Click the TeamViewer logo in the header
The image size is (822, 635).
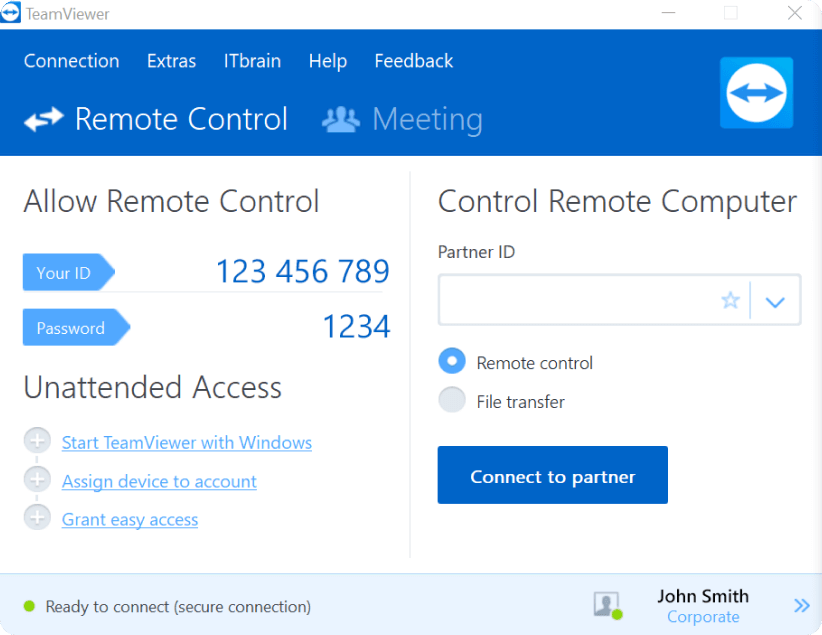tap(756, 93)
